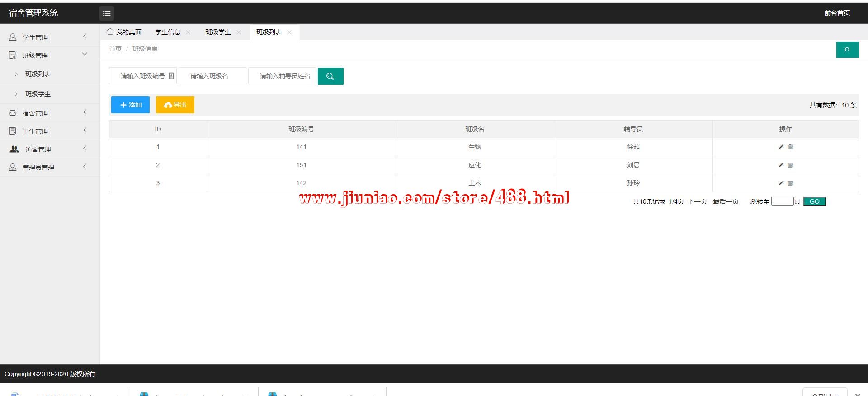868x396 pixels.
Task: Toggle the sidebar hamburger menu icon
Action: (107, 14)
